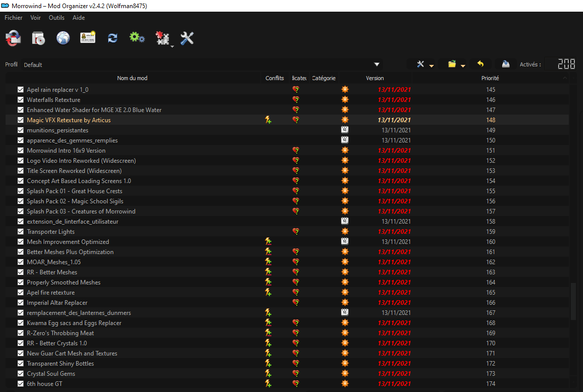
Task: Uncheck the Waterfalls Retexture mod
Action: (x=21, y=100)
